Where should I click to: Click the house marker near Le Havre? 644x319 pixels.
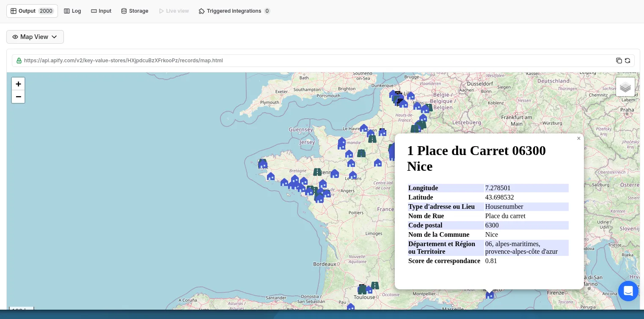(363, 128)
